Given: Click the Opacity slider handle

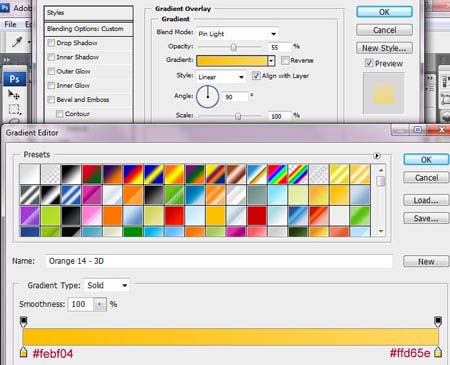Looking at the screenshot, I should pyautogui.click(x=234, y=47).
